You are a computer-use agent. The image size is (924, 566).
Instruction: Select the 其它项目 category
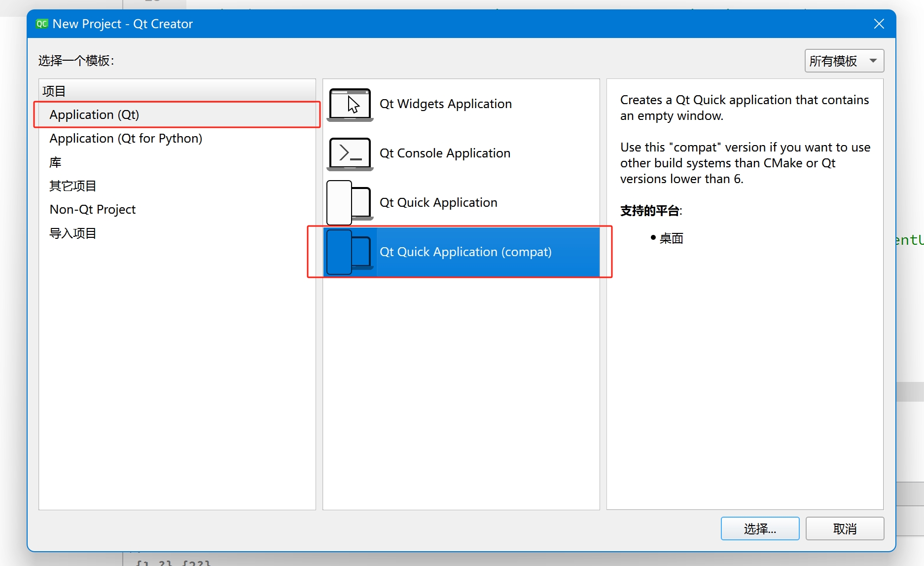click(x=177, y=186)
